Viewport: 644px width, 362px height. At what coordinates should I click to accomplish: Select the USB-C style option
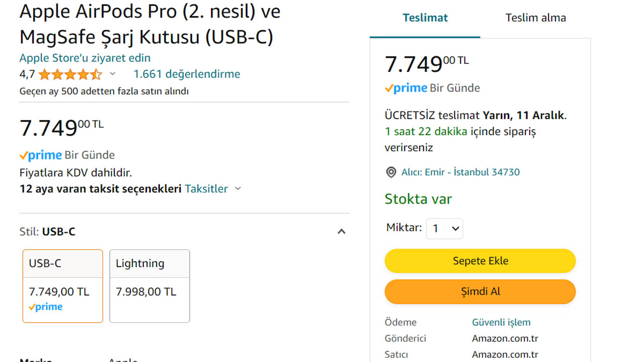click(x=63, y=286)
